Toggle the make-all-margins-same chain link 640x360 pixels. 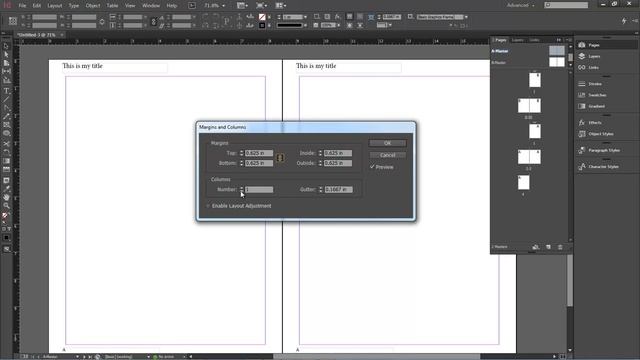[x=280, y=158]
